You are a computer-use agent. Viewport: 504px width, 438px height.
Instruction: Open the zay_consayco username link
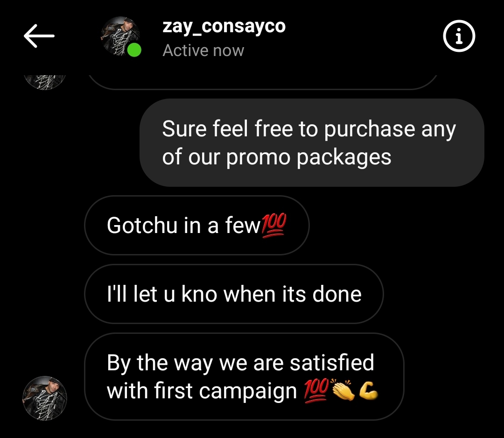224,26
